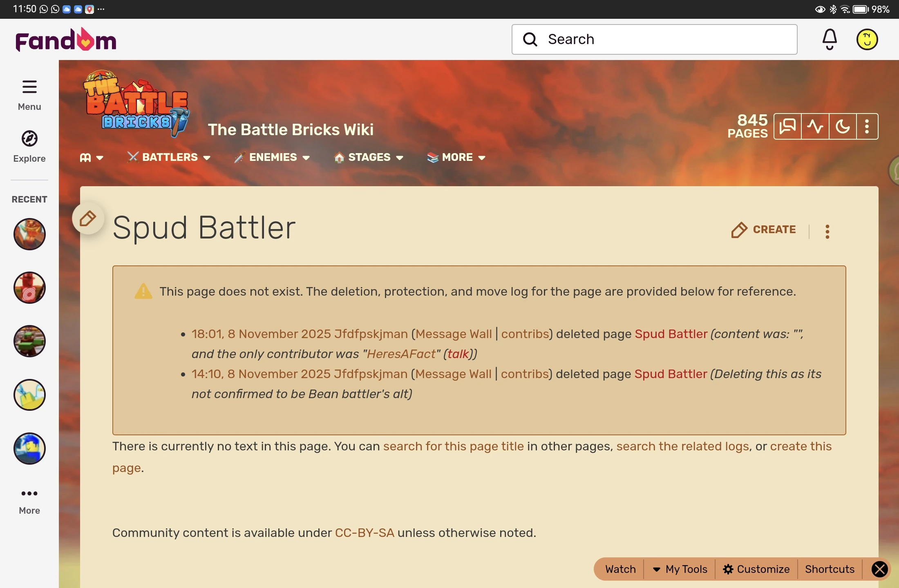Toggle dark theme moon icon
The image size is (899, 588).
842,127
